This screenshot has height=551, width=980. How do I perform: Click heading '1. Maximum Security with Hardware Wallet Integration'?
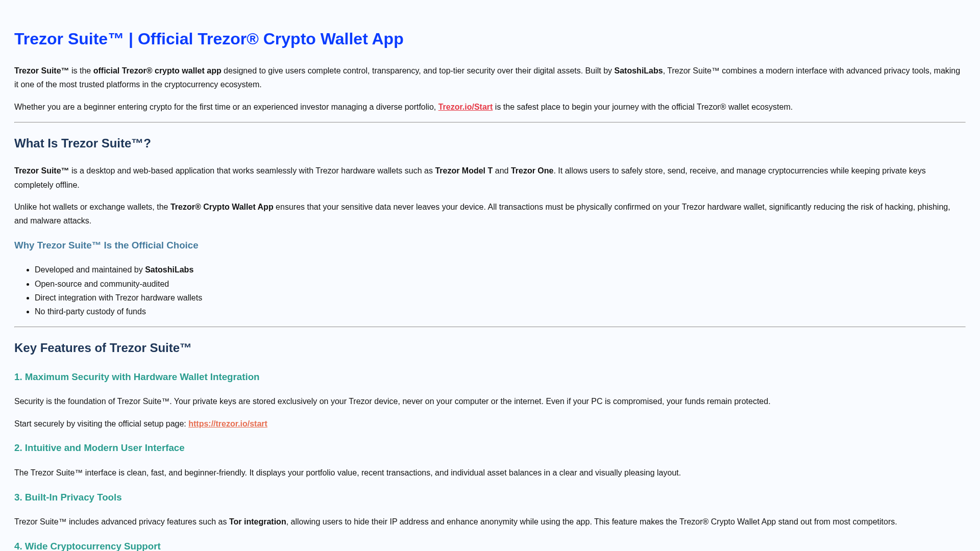pyautogui.click(x=137, y=377)
